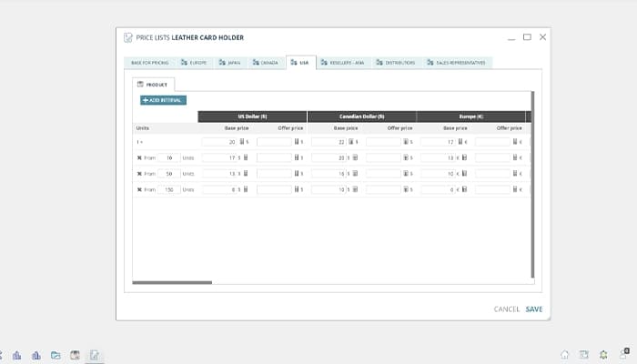This screenshot has height=364, width=637.
Task: Click the 'From 50' units quantity field
Action: pyautogui.click(x=168, y=174)
